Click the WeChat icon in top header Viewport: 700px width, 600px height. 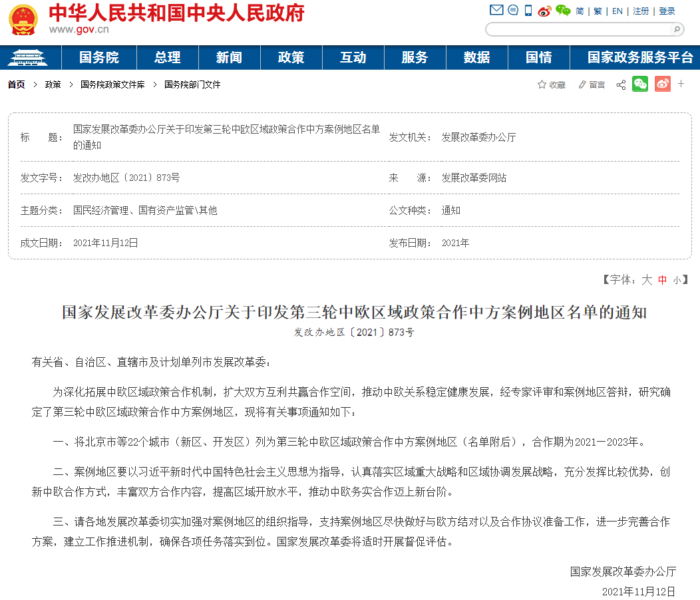(x=563, y=10)
